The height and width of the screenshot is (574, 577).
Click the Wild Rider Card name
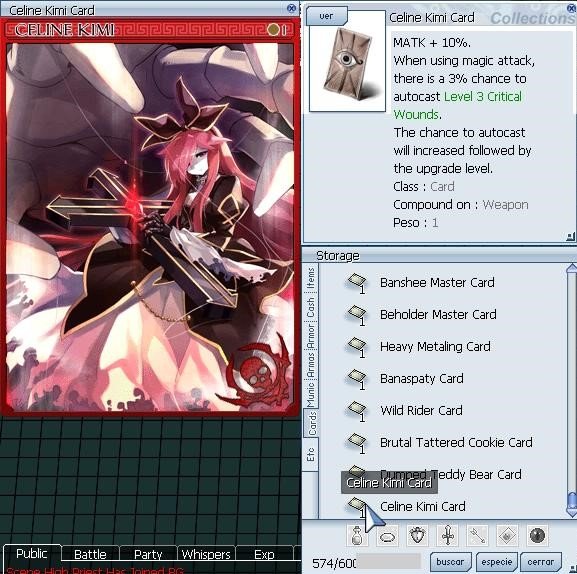pos(421,411)
